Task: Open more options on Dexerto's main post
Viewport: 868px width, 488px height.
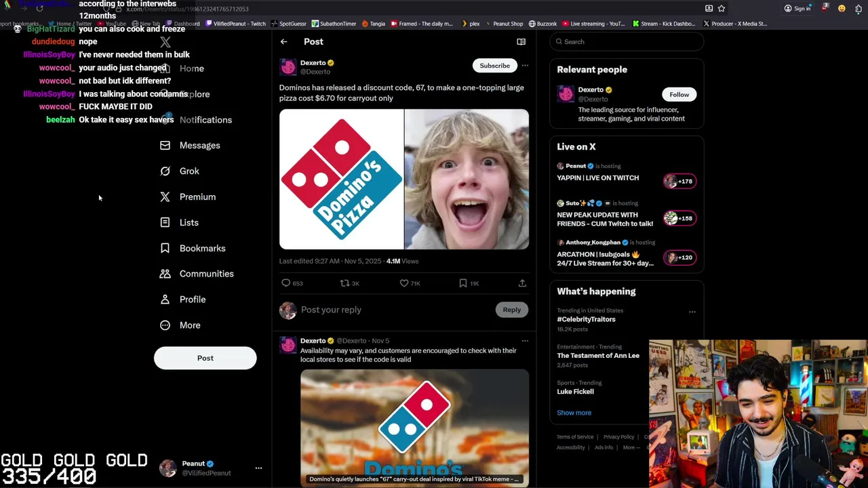Action: click(x=525, y=66)
